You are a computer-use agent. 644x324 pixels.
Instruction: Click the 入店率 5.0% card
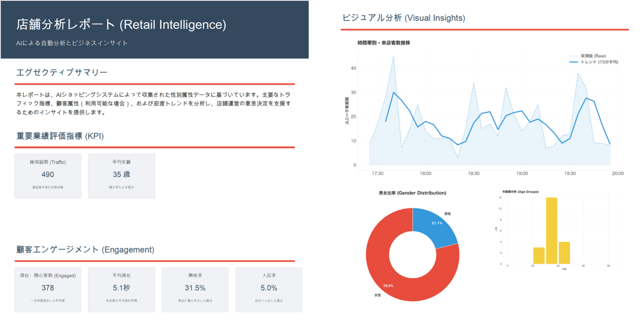269,290
